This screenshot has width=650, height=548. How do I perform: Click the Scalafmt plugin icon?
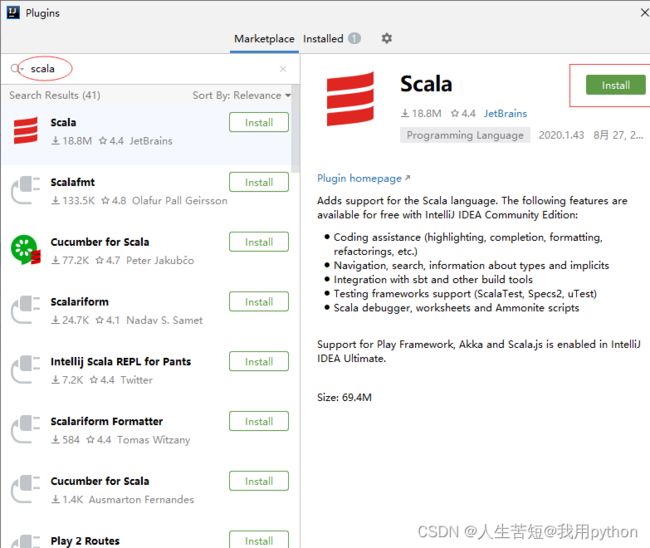point(26,190)
